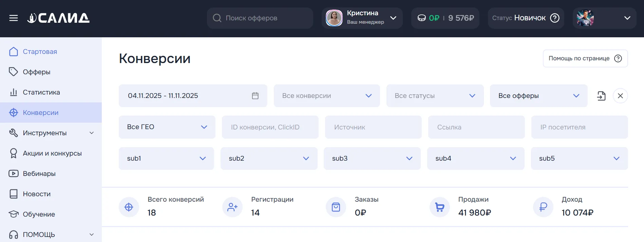644x242 pixels.
Task: Click the Конверсии page heading
Action: pos(155,59)
